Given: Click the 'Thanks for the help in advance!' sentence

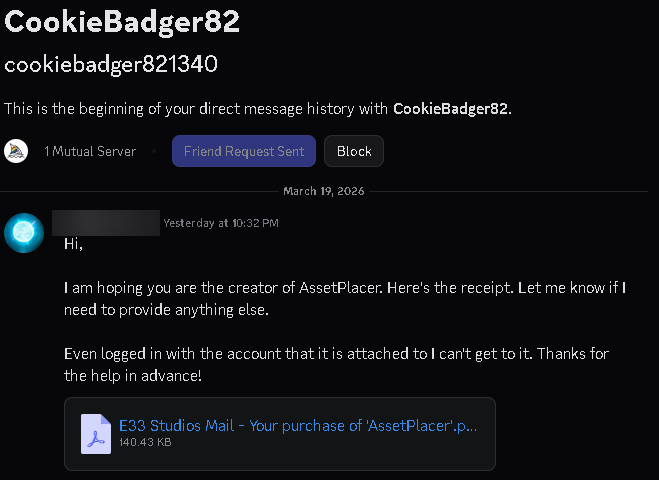Looking at the screenshot, I should point(133,376).
